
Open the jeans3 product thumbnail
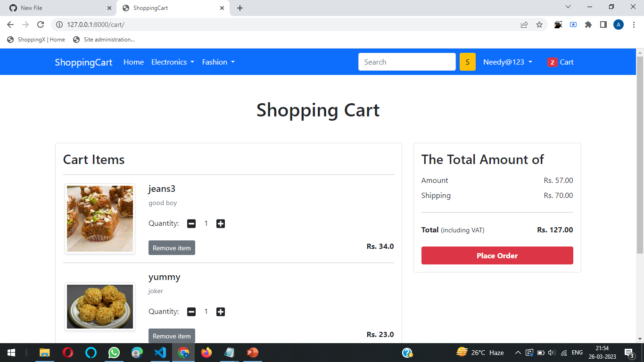coord(100,219)
